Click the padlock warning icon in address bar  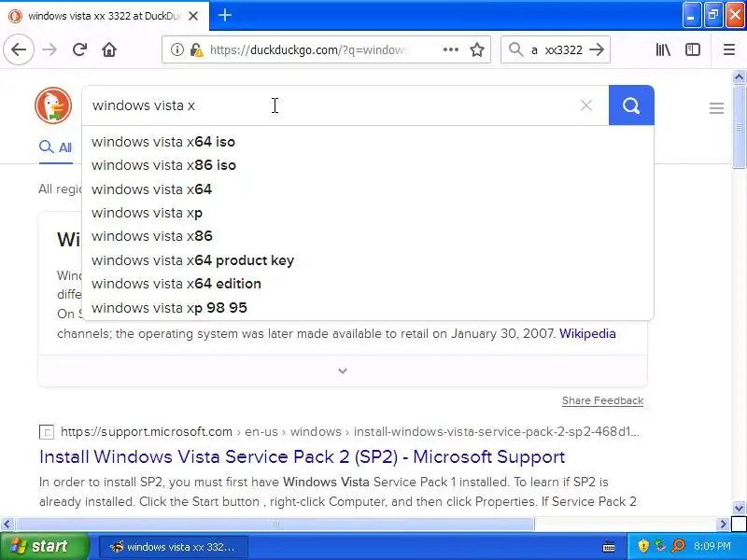(x=196, y=49)
